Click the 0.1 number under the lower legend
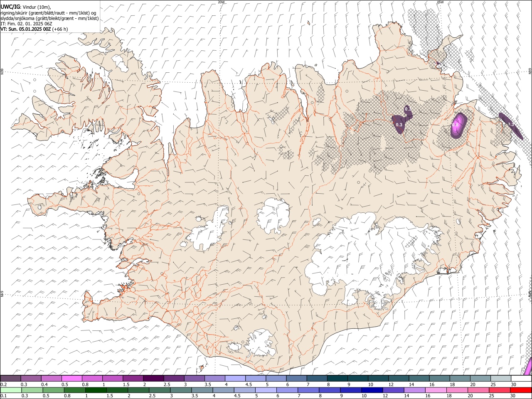Screen dimensions: 532x399 [x=3, y=396]
